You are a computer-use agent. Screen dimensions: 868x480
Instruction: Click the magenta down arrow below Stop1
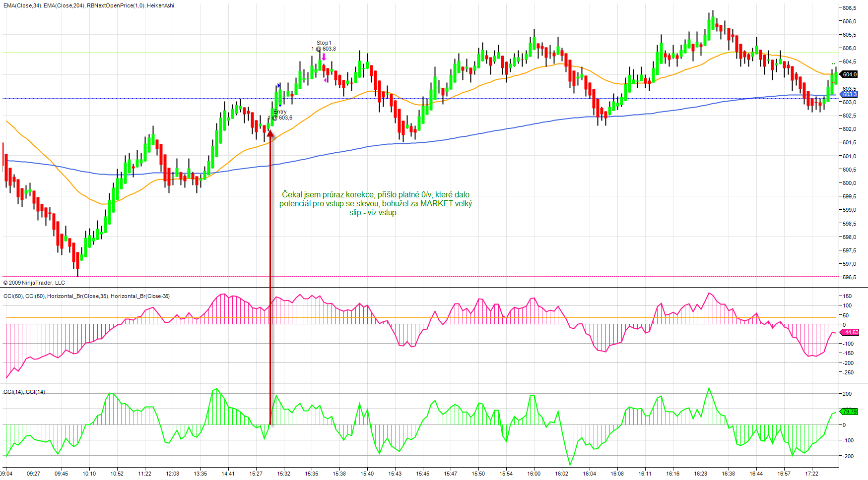(x=324, y=57)
